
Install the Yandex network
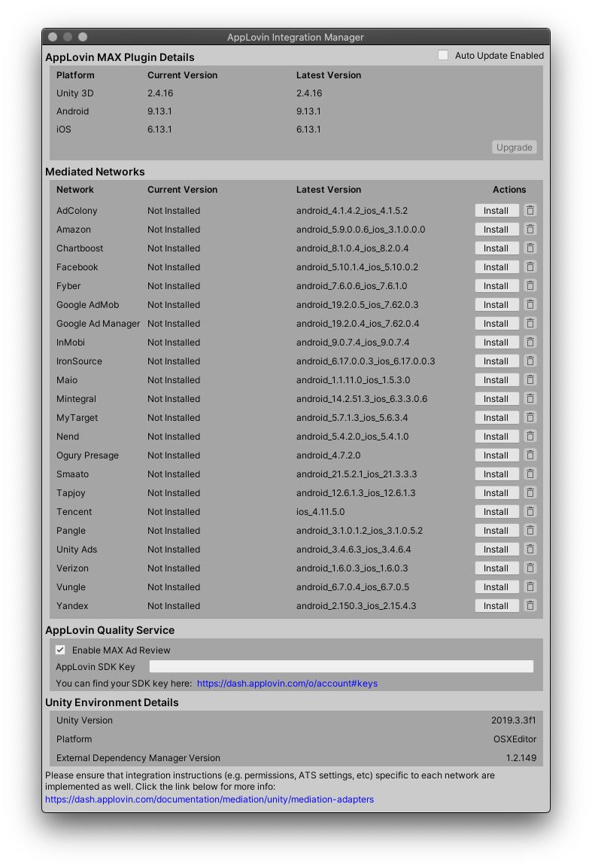click(x=496, y=605)
